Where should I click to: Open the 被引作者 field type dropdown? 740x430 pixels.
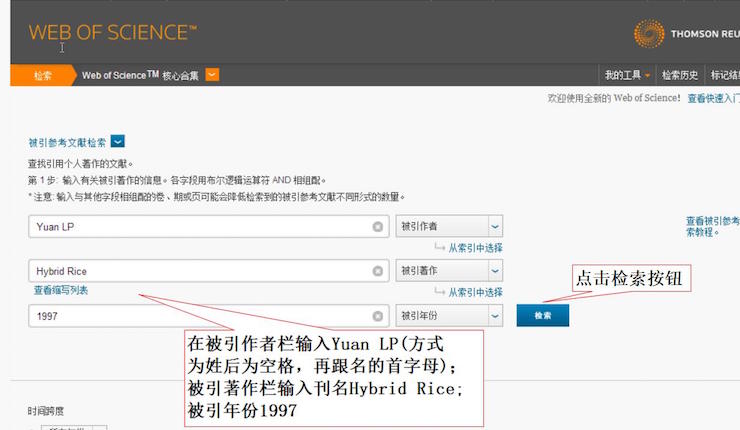pyautogui.click(x=449, y=227)
